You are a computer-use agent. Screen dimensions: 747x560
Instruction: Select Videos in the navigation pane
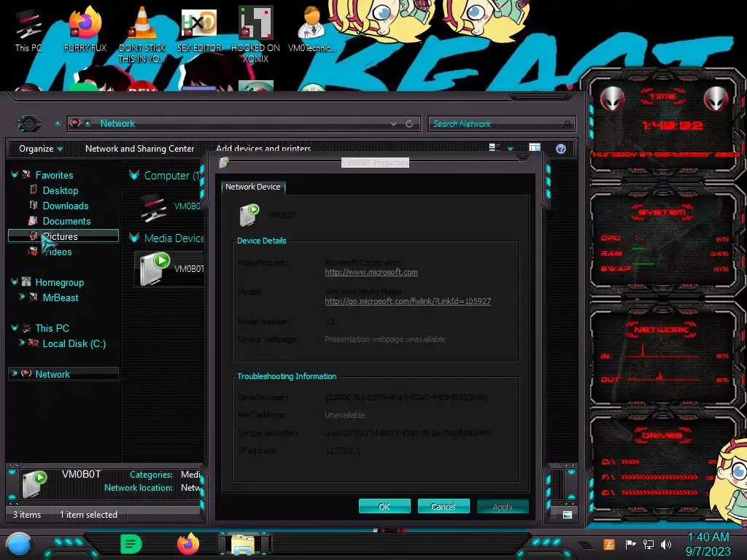[57, 252]
